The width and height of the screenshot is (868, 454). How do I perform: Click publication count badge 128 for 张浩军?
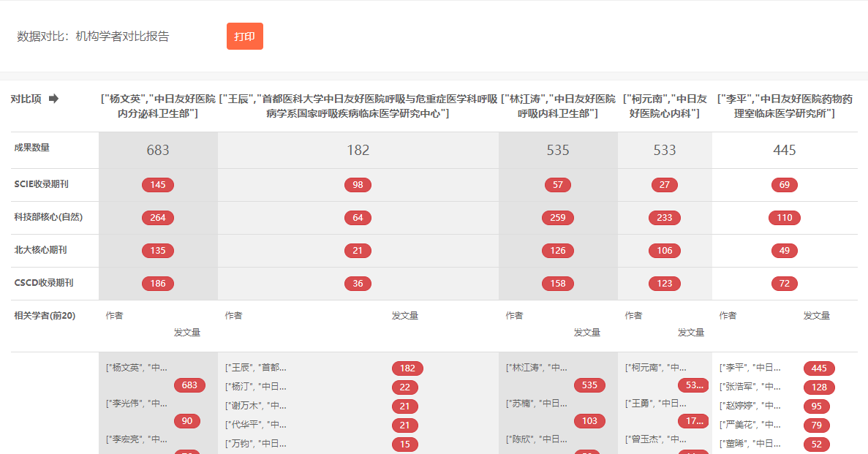pos(819,387)
